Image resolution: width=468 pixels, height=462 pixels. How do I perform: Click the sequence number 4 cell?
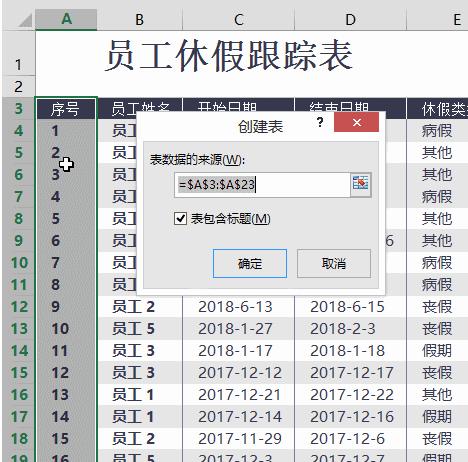(66, 197)
